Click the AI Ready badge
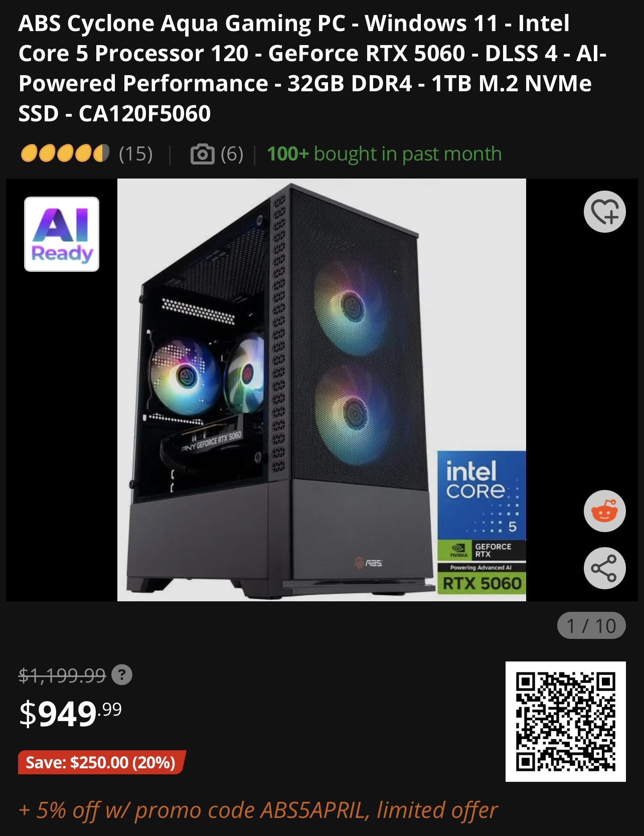This screenshot has height=836, width=644. (x=62, y=234)
